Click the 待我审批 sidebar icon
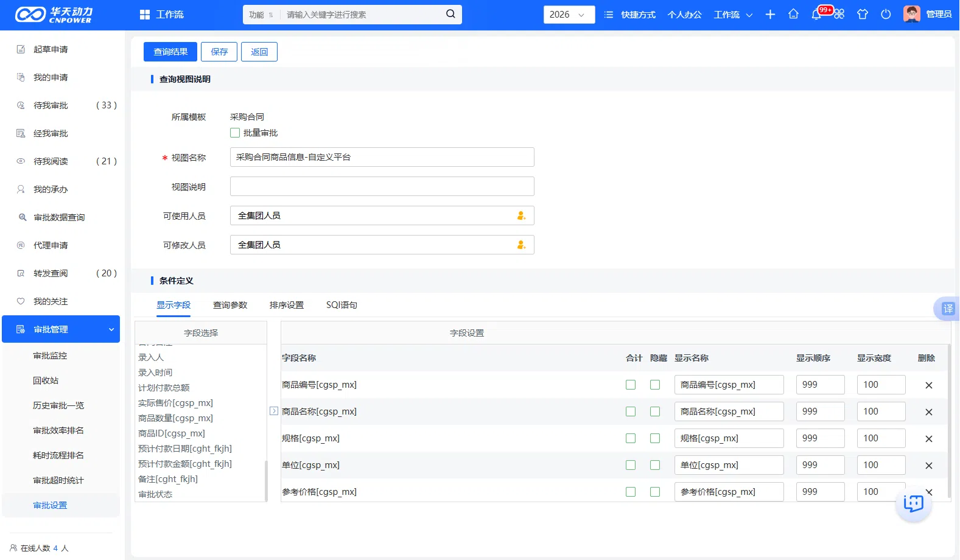The width and height of the screenshot is (960, 560). 21,105
